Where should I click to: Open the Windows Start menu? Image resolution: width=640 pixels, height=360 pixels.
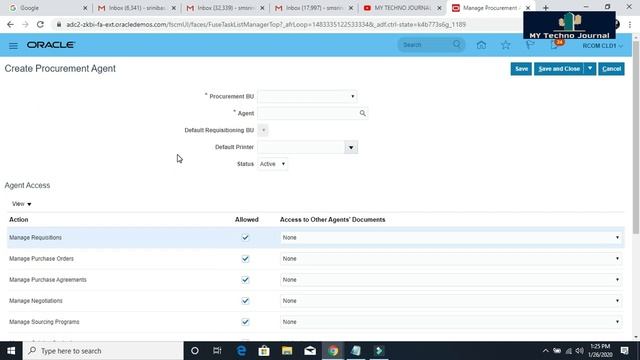pyautogui.click(x=11, y=351)
